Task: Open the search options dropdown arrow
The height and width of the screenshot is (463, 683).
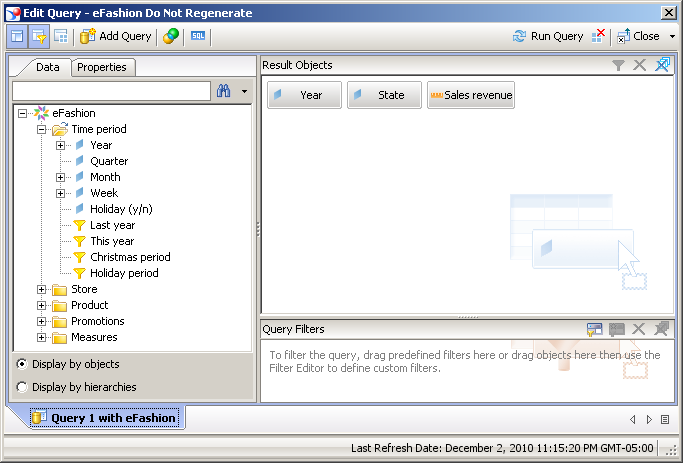Action: pyautogui.click(x=244, y=91)
